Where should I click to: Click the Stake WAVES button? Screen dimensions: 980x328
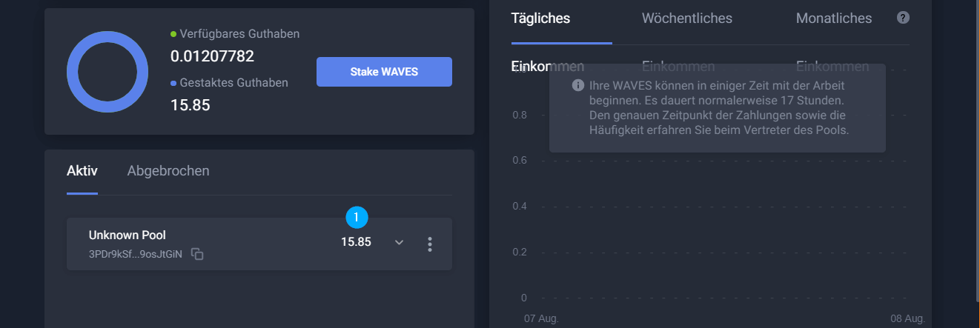point(384,72)
